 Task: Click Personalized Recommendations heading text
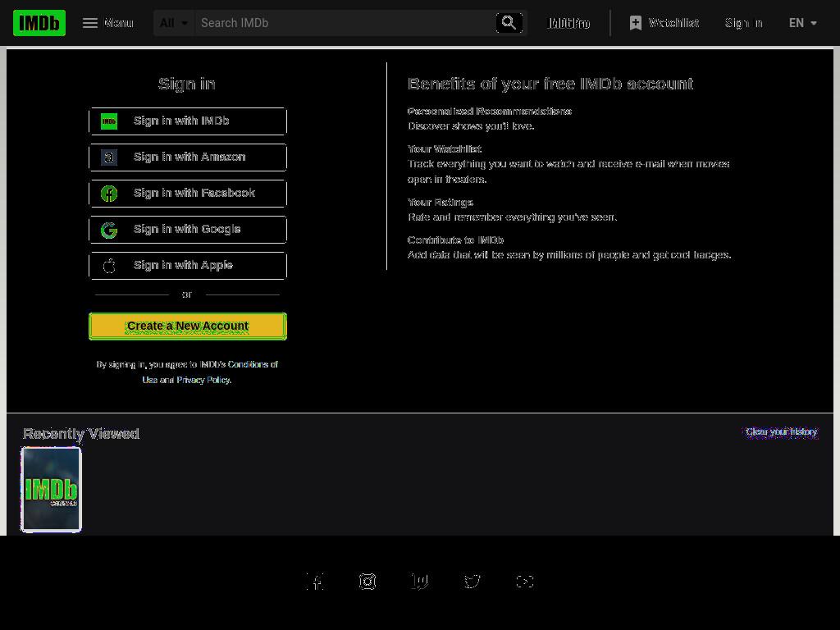click(x=490, y=112)
